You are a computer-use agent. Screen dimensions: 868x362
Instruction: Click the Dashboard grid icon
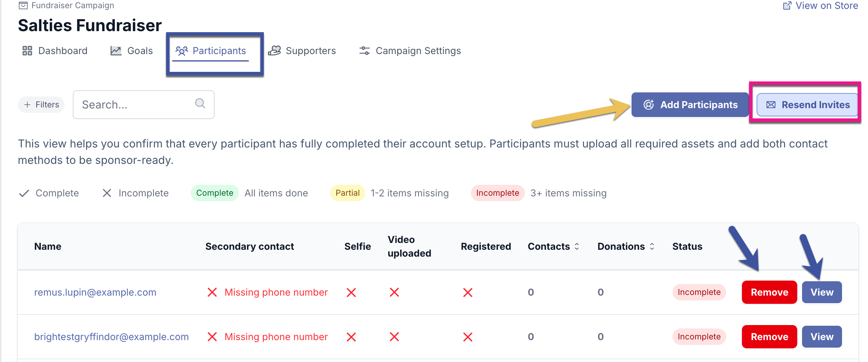(x=27, y=51)
